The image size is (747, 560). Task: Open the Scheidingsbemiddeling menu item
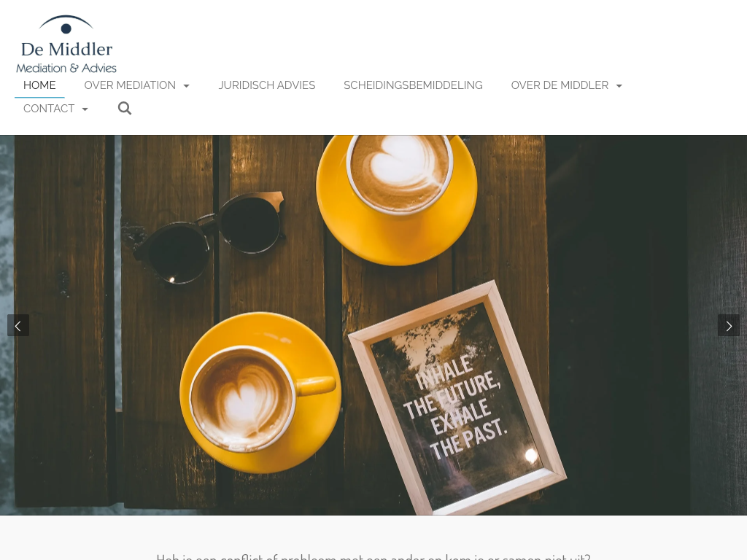click(x=413, y=85)
